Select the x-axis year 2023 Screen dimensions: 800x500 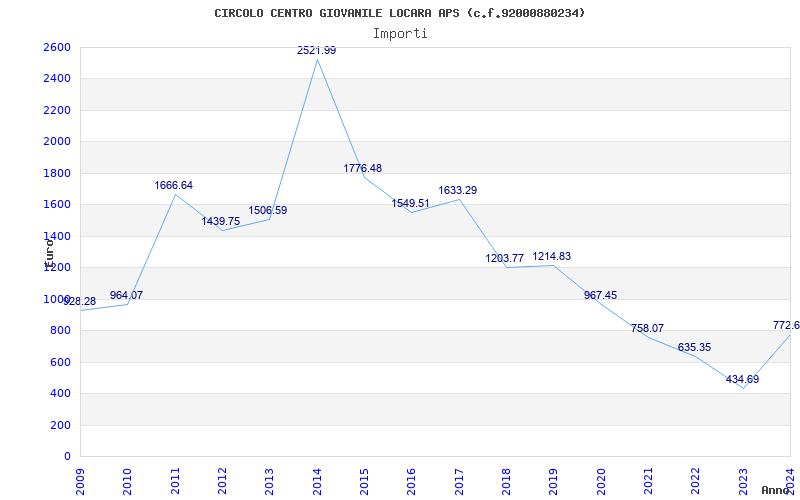pos(743,482)
